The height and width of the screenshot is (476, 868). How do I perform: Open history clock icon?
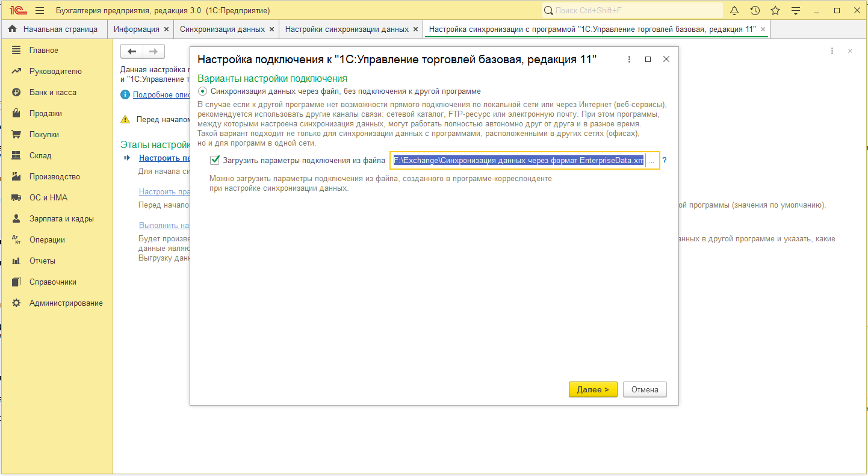tap(755, 11)
